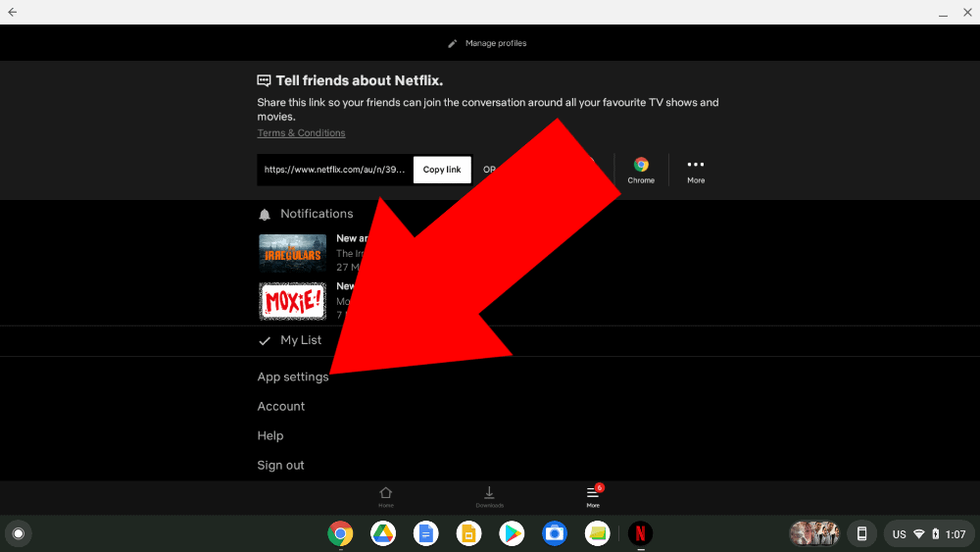This screenshot has width=980, height=552.
Task: Launch Google Drive from the shelf
Action: tap(383, 533)
